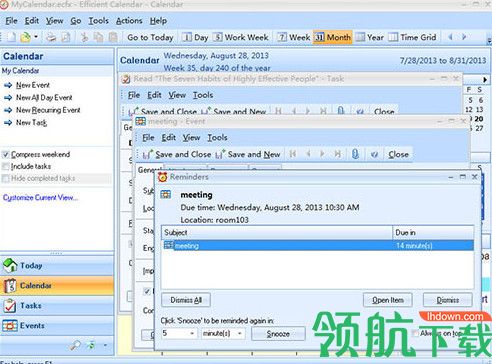Open dropdown arrow beside the new-item folder icon
Screen dimensions: 492x364
pos(36,37)
